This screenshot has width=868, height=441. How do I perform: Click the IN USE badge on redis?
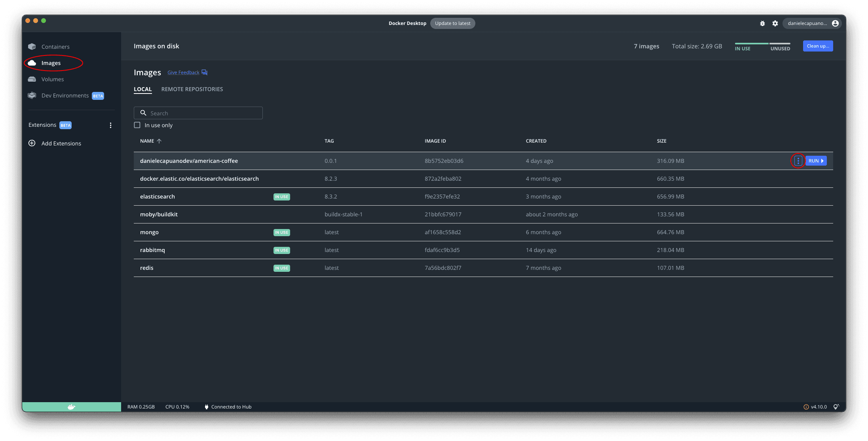coord(281,268)
